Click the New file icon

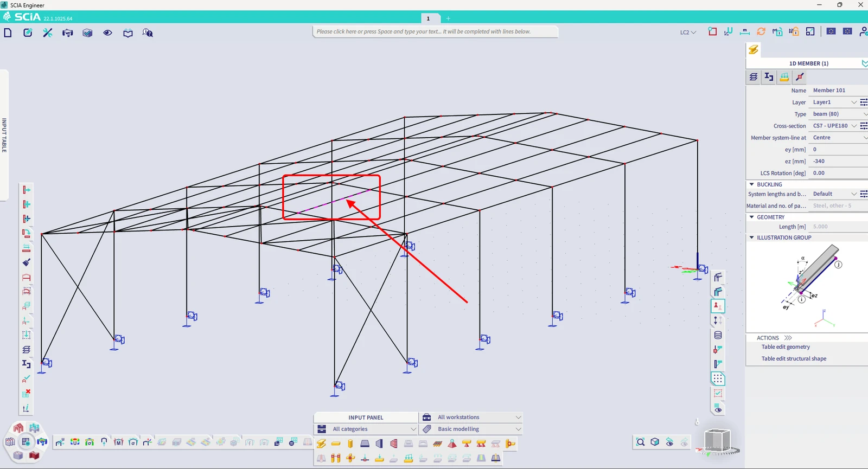pos(8,33)
